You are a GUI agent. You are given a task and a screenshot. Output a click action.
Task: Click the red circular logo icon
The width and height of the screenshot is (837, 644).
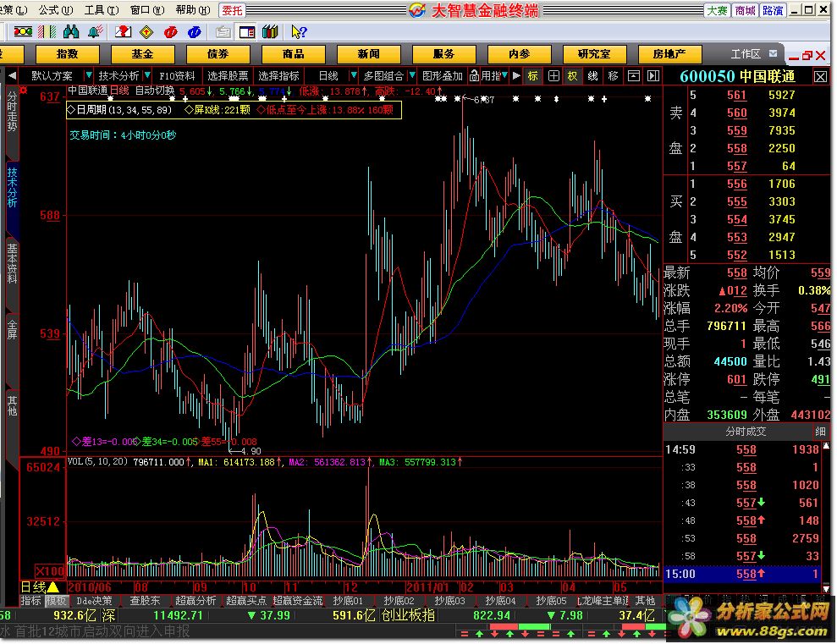point(170,32)
